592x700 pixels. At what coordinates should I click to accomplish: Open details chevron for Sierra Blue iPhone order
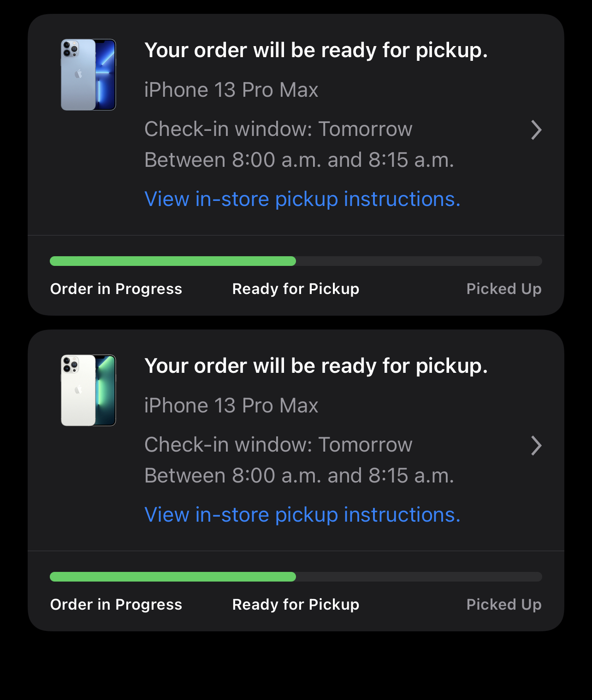536,130
